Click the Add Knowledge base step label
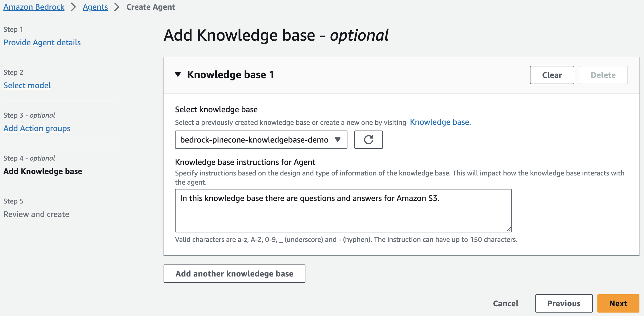This screenshot has height=316, width=644. pyautogui.click(x=43, y=171)
